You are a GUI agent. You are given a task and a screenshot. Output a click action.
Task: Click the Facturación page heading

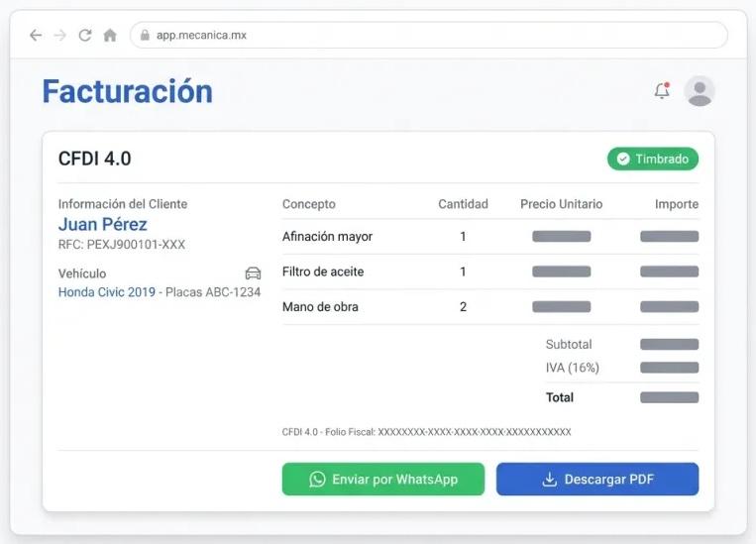pyautogui.click(x=127, y=91)
